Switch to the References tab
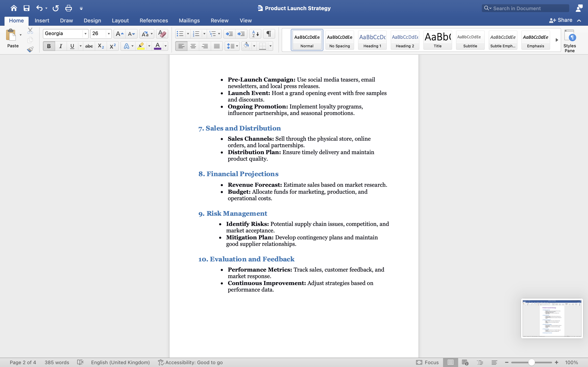Viewport: 588px width, 367px height. 154,21
